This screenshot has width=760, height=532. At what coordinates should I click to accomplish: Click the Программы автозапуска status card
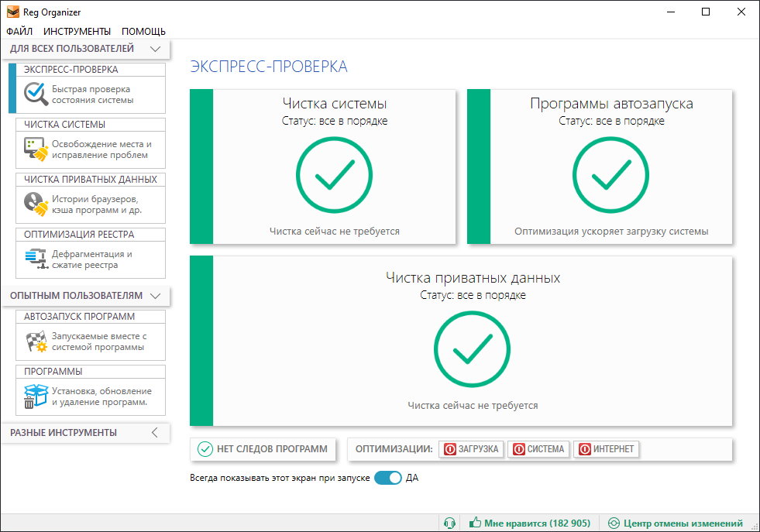coord(600,166)
